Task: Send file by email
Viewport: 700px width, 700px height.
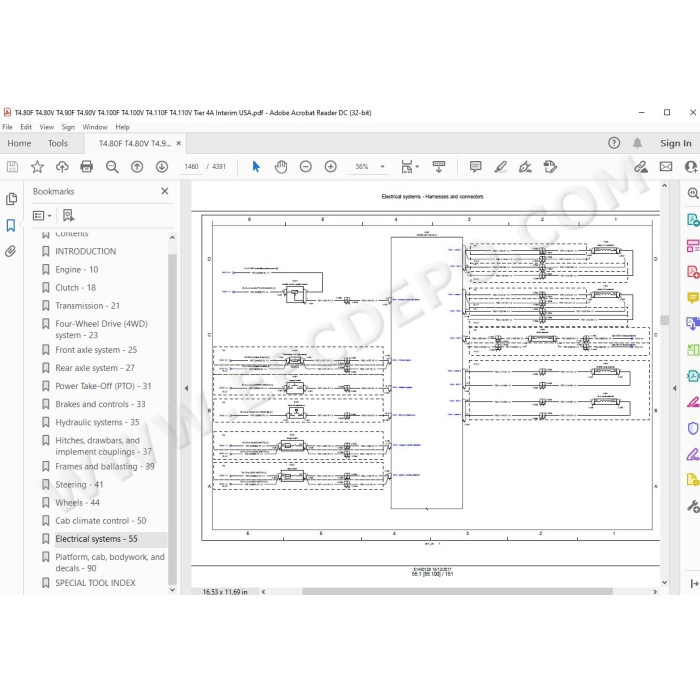Action: [x=666, y=167]
